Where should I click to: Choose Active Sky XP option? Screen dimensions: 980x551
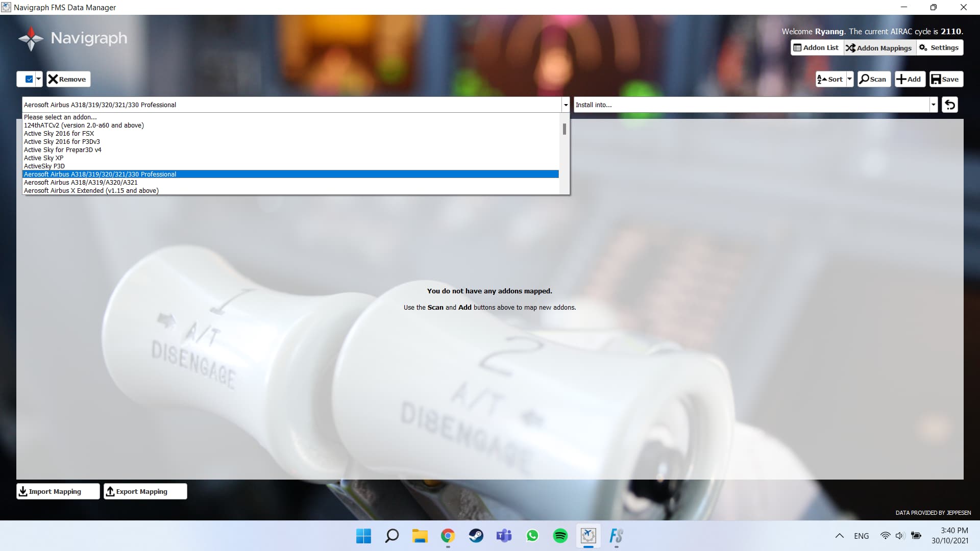pos(291,158)
